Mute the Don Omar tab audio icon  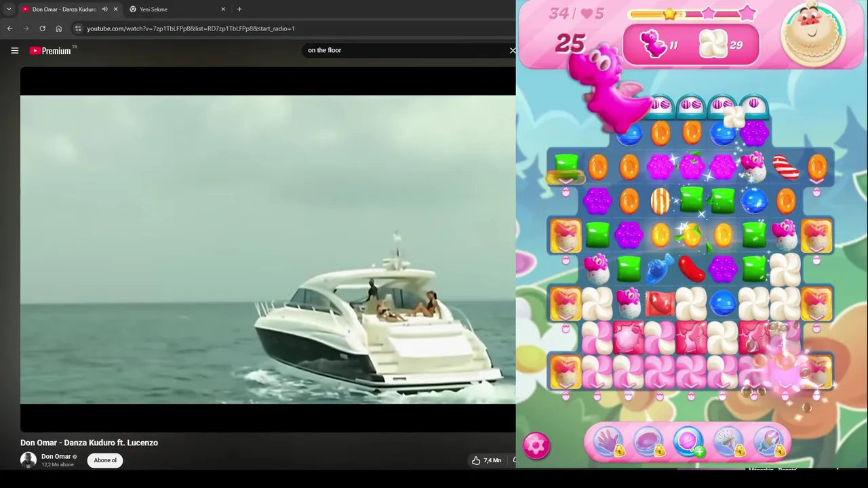pyautogui.click(x=104, y=9)
